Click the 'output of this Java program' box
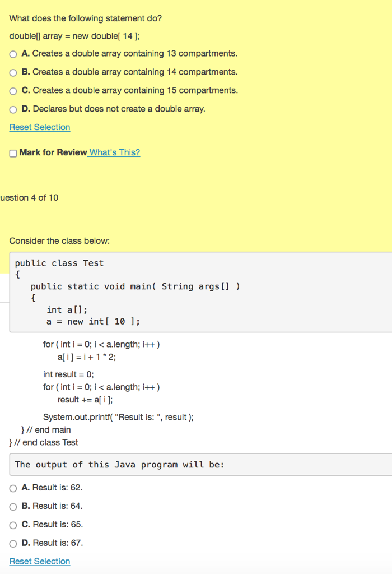The width and height of the screenshot is (392, 574). [x=200, y=465]
